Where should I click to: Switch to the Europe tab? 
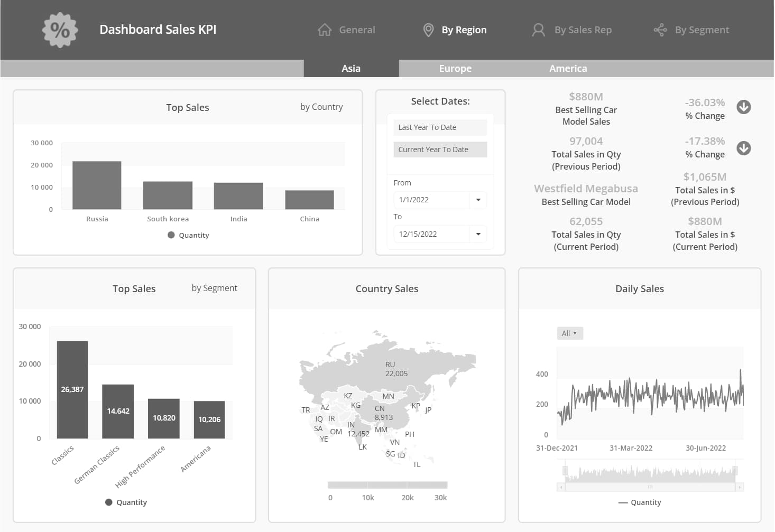[x=455, y=69]
